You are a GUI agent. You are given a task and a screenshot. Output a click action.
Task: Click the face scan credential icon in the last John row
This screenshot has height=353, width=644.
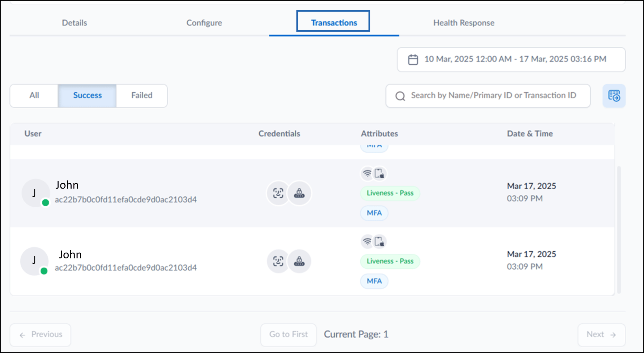click(278, 261)
